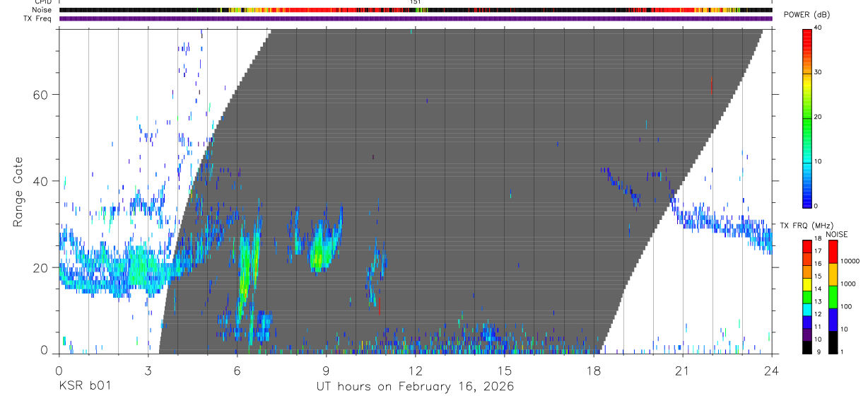The width and height of the screenshot is (868, 401).
Task: Click x-axis tick label 24
Action: pyautogui.click(x=771, y=370)
